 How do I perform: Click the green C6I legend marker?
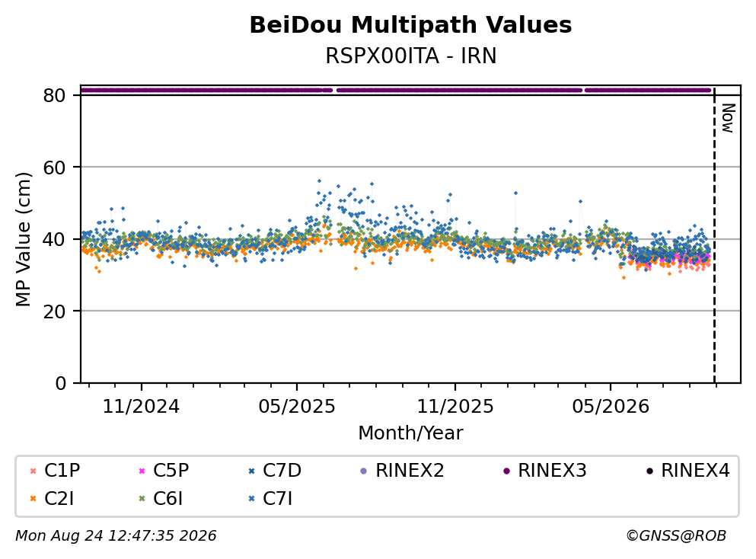[142, 499]
